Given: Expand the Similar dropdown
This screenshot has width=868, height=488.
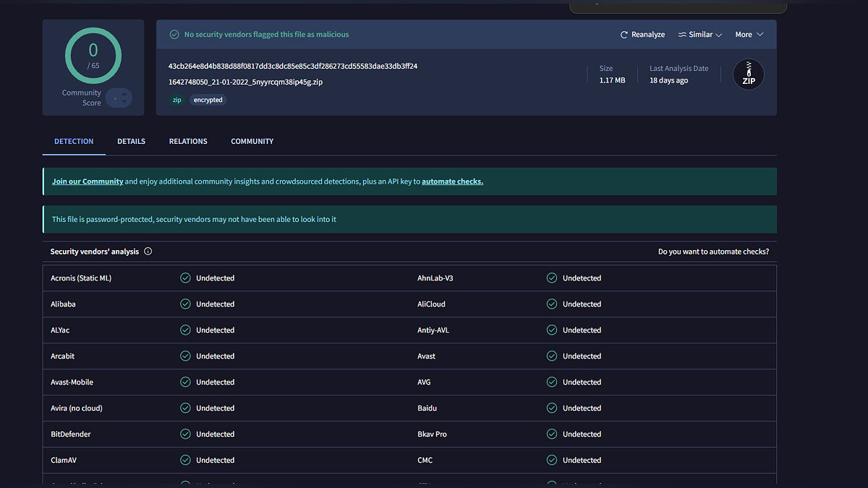Looking at the screenshot, I should coord(700,35).
